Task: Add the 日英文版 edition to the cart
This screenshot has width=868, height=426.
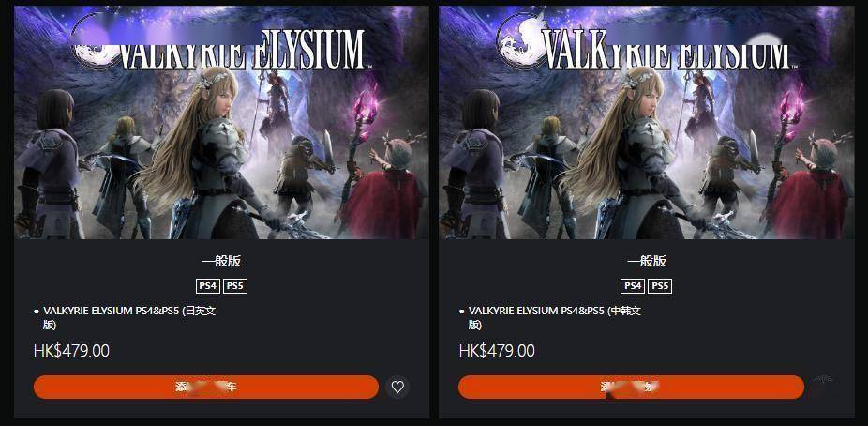Action: pyautogui.click(x=206, y=387)
